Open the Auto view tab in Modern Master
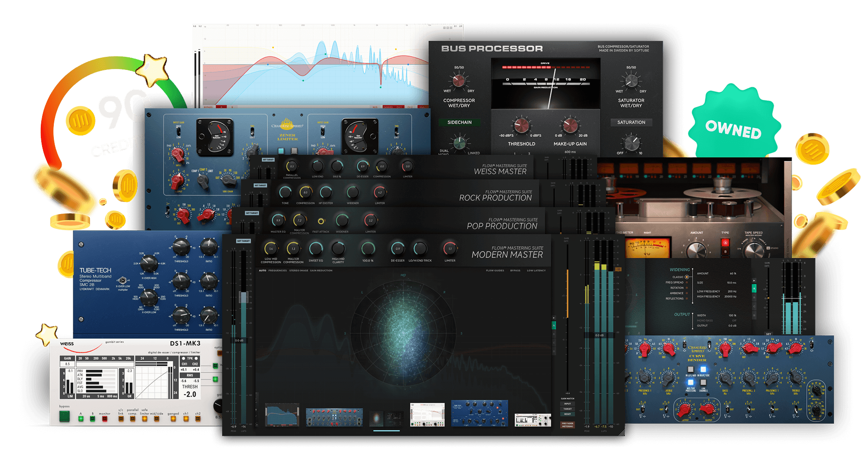 263,271
